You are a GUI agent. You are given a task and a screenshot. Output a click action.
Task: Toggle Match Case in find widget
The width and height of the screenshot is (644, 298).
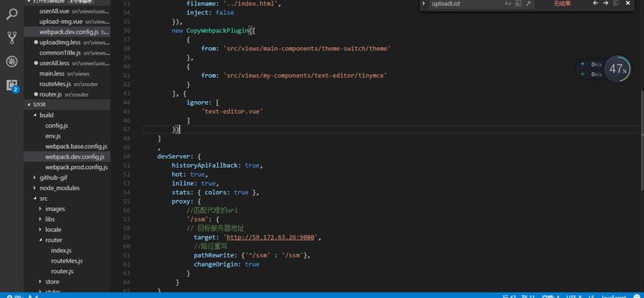pyautogui.click(x=508, y=3)
